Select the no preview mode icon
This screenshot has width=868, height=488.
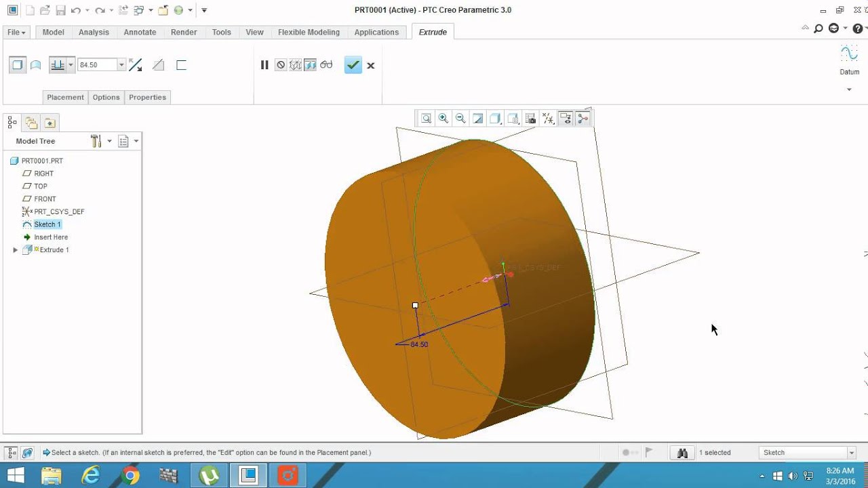point(281,65)
